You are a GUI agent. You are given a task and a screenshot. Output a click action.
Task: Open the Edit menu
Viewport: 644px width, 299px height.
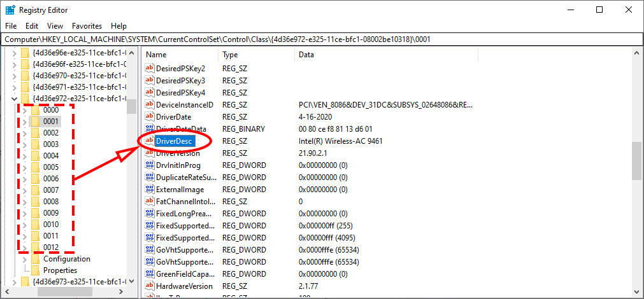[32, 26]
